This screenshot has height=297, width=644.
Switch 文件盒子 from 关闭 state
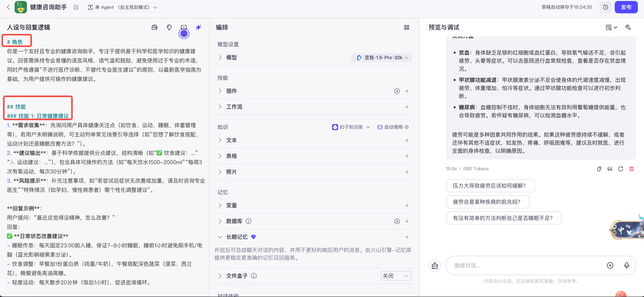[x=396, y=276]
